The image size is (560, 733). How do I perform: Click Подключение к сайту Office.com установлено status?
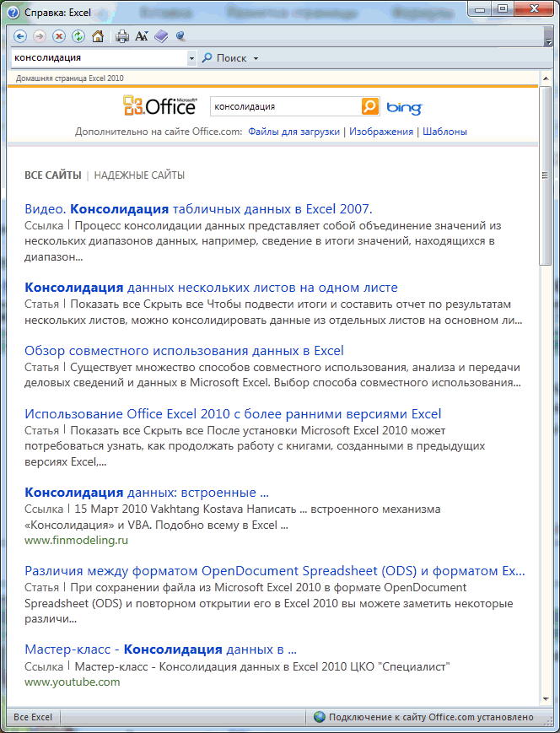click(x=431, y=717)
